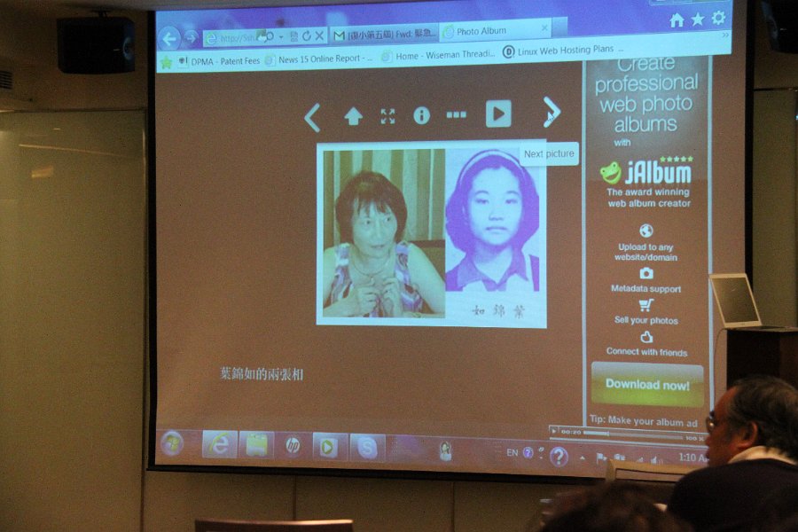The height and width of the screenshot is (532, 798).
Task: Show photo info with the 'i' icon
Action: tap(421, 115)
